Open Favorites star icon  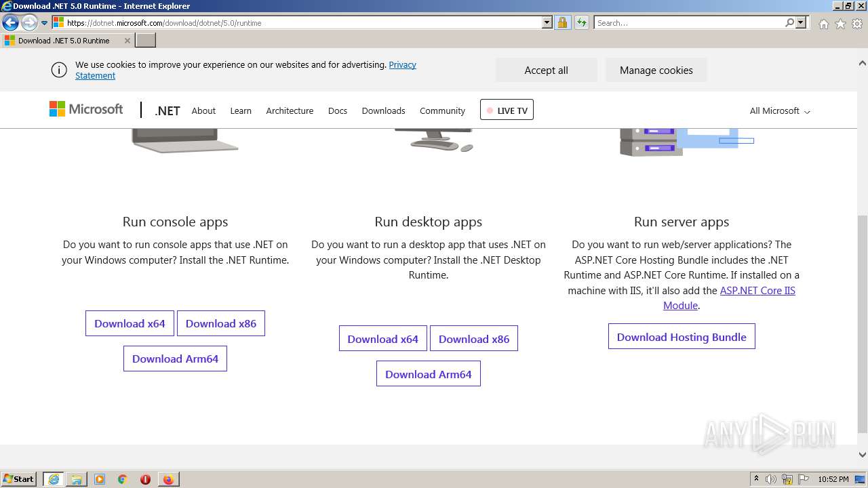pos(840,24)
